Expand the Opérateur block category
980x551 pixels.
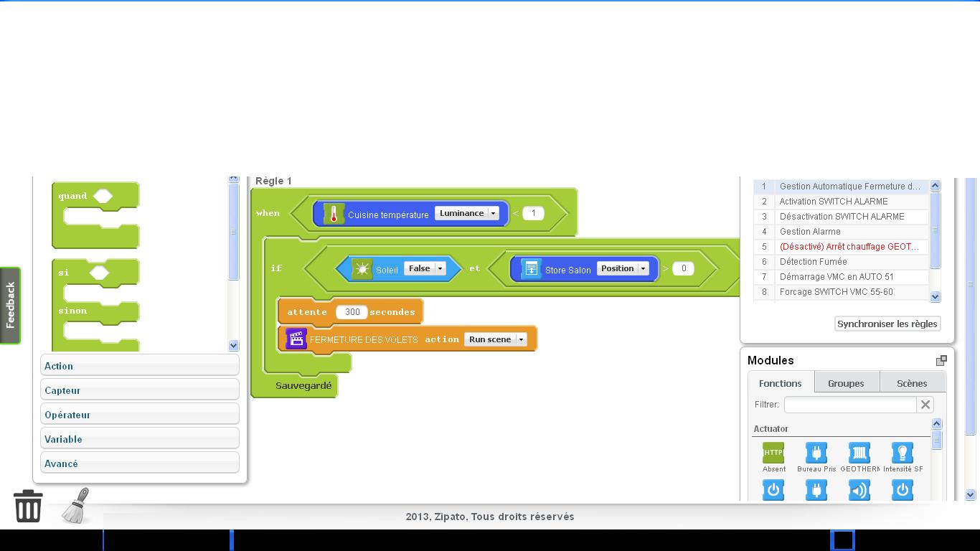coord(140,415)
